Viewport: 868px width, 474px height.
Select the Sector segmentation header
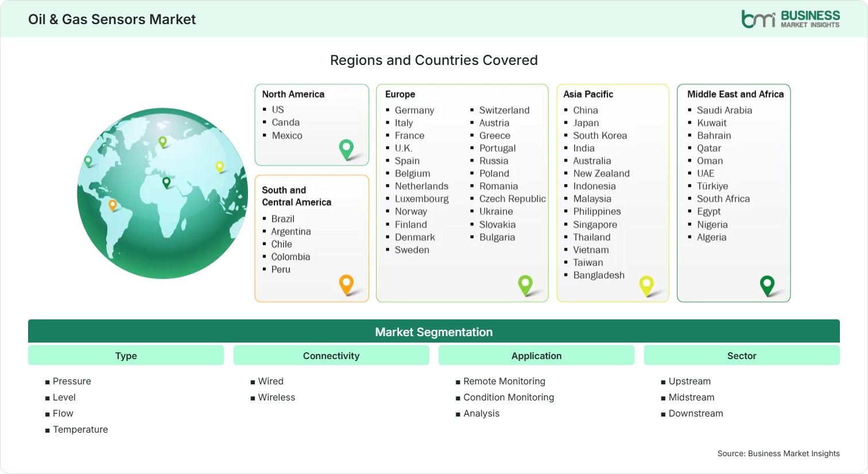point(742,356)
